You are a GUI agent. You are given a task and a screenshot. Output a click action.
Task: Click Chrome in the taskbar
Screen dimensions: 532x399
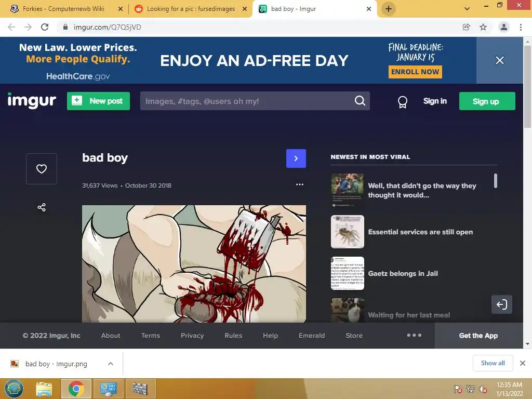(x=76, y=389)
